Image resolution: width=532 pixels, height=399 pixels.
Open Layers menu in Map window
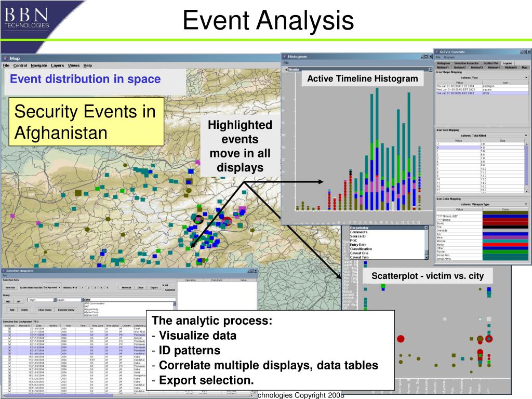point(57,65)
